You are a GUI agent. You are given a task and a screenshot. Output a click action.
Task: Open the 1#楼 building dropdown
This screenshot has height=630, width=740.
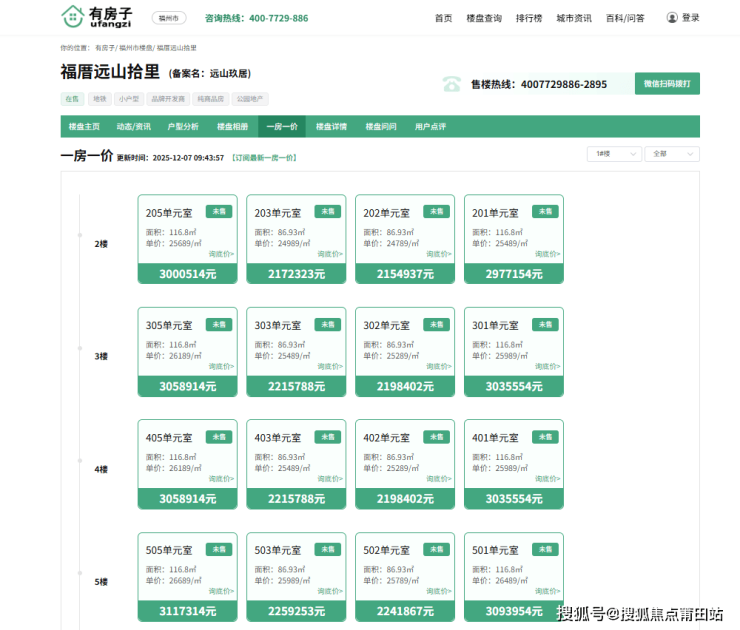tap(613, 154)
